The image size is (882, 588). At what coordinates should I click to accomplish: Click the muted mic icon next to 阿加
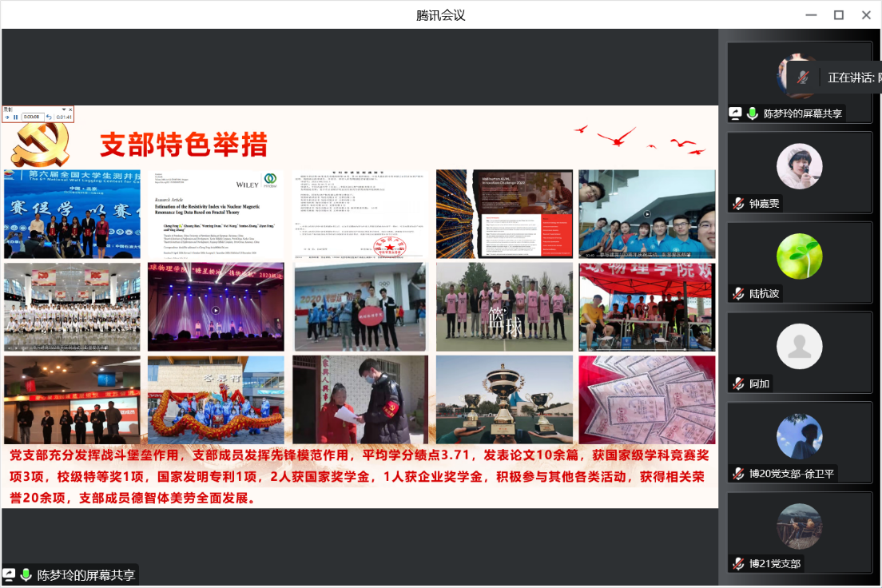[738, 383]
